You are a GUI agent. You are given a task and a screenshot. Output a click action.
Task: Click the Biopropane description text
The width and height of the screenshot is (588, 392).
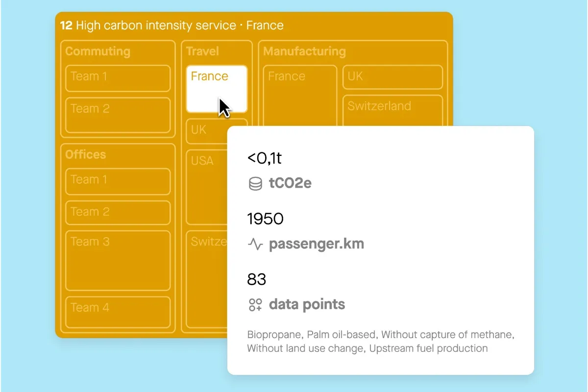click(x=272, y=335)
